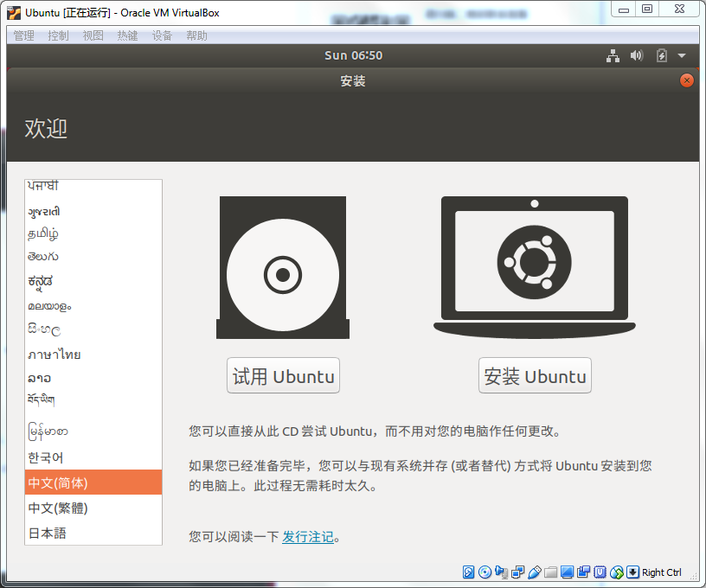
Task: Click the Right Ctrl host key label
Action: click(661, 572)
